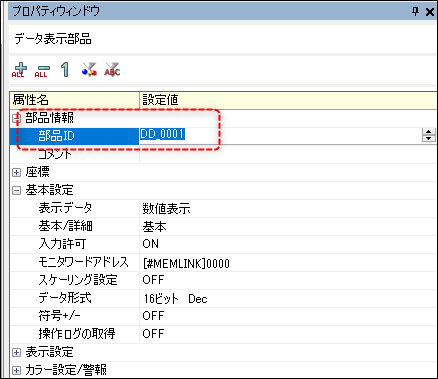438x379 pixels.
Task: Click the 座標 group label
Action: point(37,172)
